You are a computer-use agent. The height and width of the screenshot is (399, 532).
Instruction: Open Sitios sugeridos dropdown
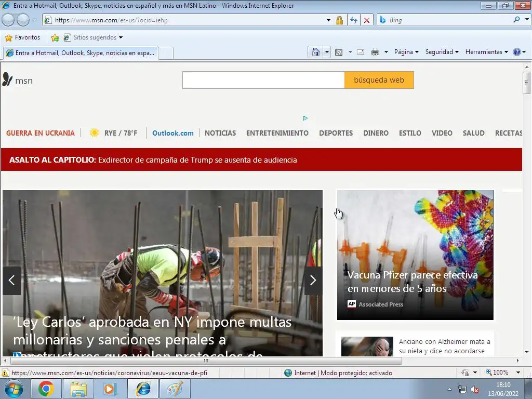tap(94, 37)
